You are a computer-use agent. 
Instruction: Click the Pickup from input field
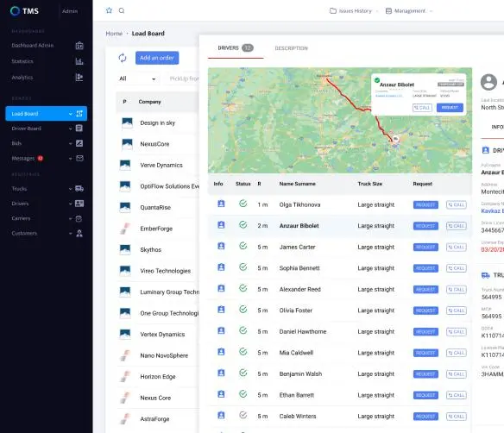[181, 78]
